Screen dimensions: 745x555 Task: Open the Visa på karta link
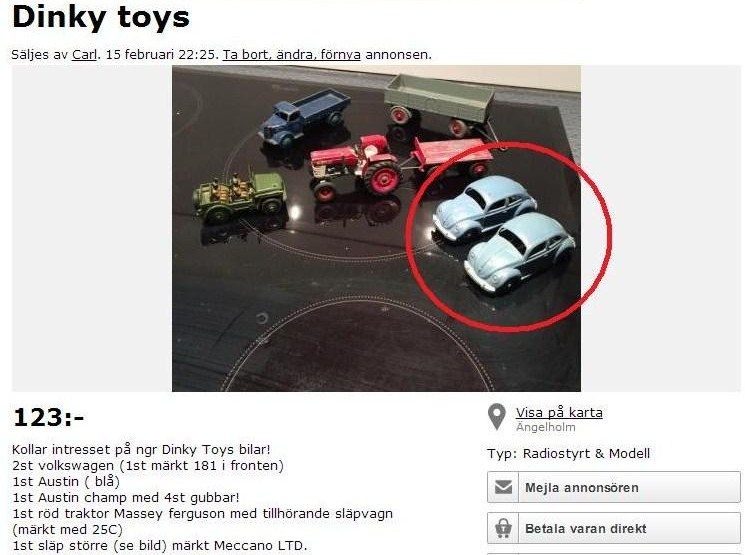pyautogui.click(x=559, y=412)
